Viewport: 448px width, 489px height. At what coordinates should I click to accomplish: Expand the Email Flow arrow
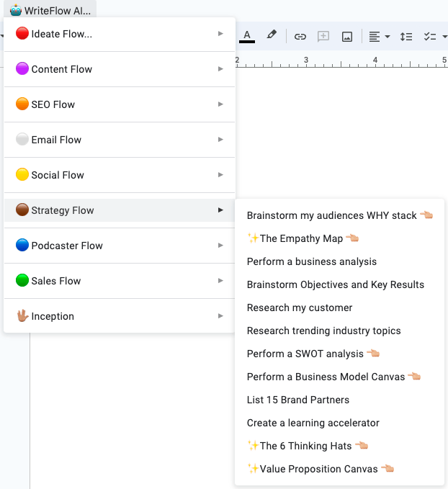[220, 139]
